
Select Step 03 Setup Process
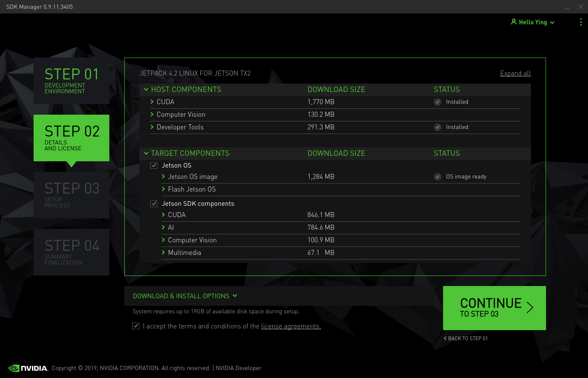pyautogui.click(x=71, y=195)
